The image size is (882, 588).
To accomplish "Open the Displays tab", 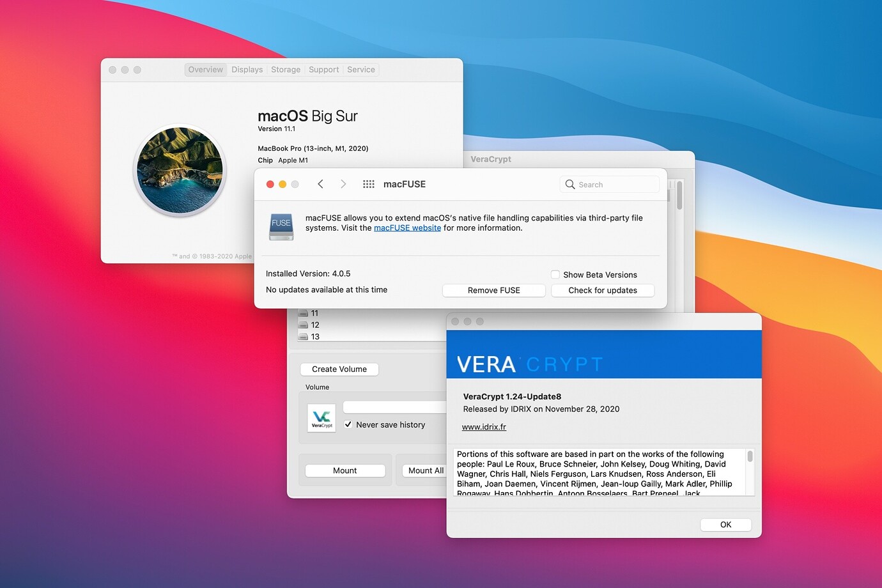I will click(247, 70).
